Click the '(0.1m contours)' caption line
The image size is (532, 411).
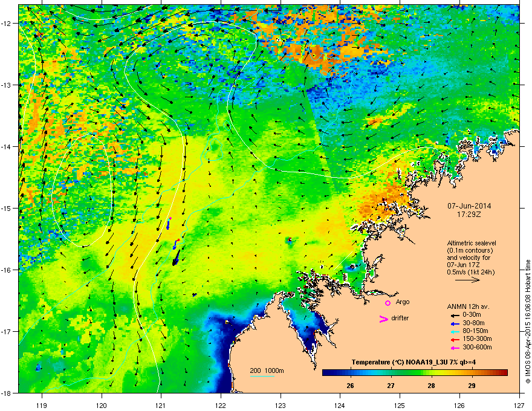click(470, 251)
